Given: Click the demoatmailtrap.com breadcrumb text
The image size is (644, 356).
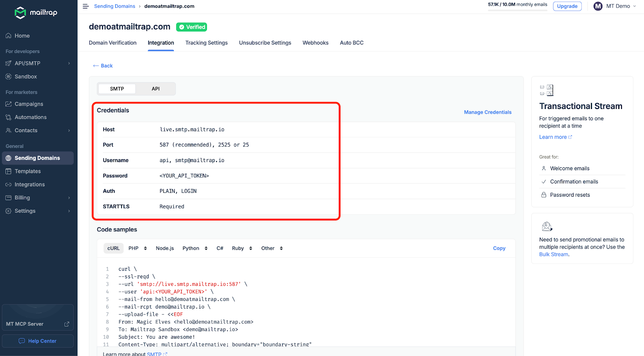Looking at the screenshot, I should [169, 6].
